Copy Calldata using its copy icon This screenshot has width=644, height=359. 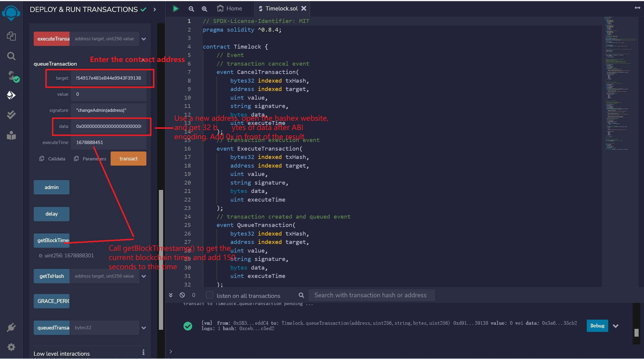pyautogui.click(x=42, y=158)
